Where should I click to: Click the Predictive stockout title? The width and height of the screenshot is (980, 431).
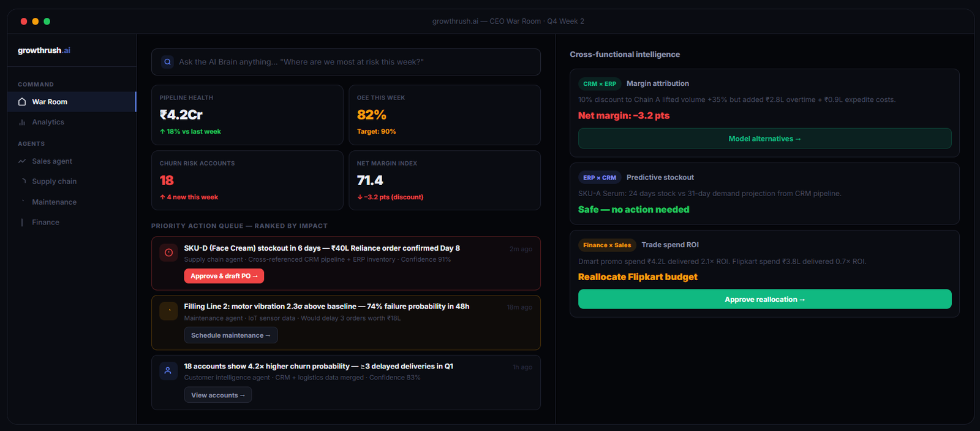[x=660, y=177]
